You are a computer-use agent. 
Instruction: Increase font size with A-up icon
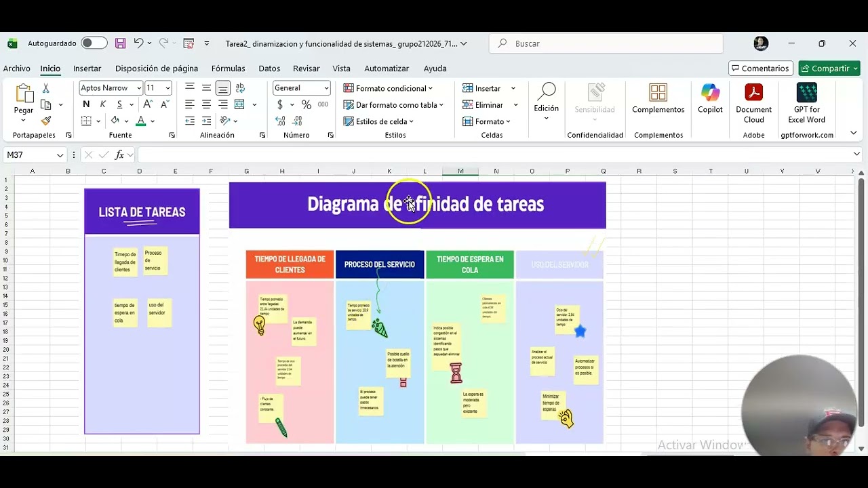[148, 104]
